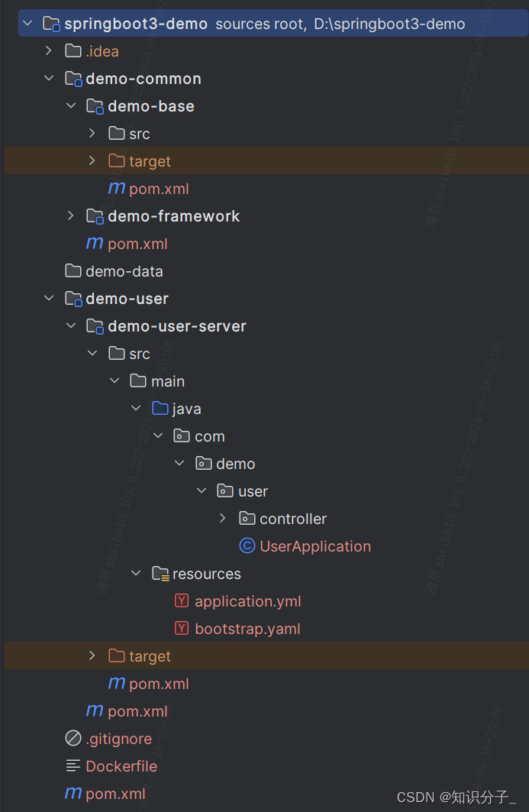Click the springboot3-demo module folder icon
529x812 pixels.
pos(51,24)
